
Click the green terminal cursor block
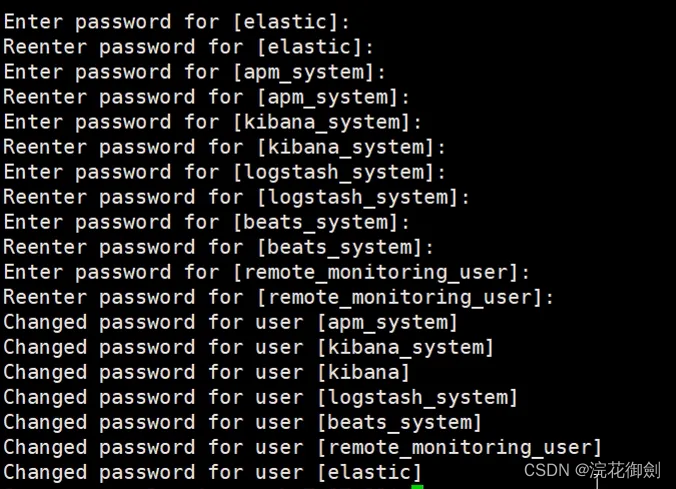(x=417, y=487)
